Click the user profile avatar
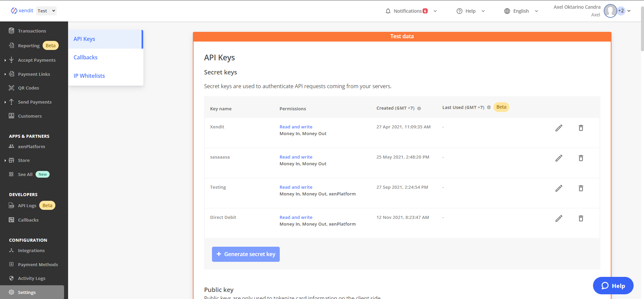Viewport: 644px width, 299px height. click(x=610, y=11)
